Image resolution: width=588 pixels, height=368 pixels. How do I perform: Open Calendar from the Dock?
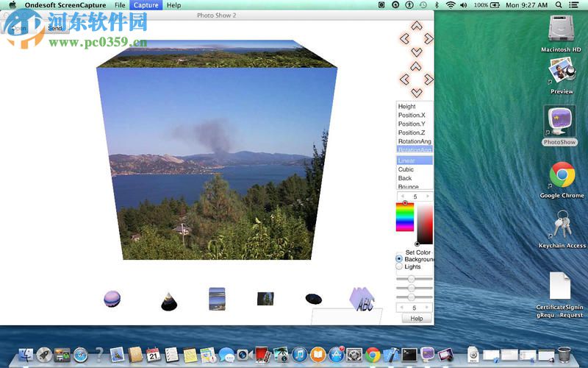pyautogui.click(x=153, y=355)
